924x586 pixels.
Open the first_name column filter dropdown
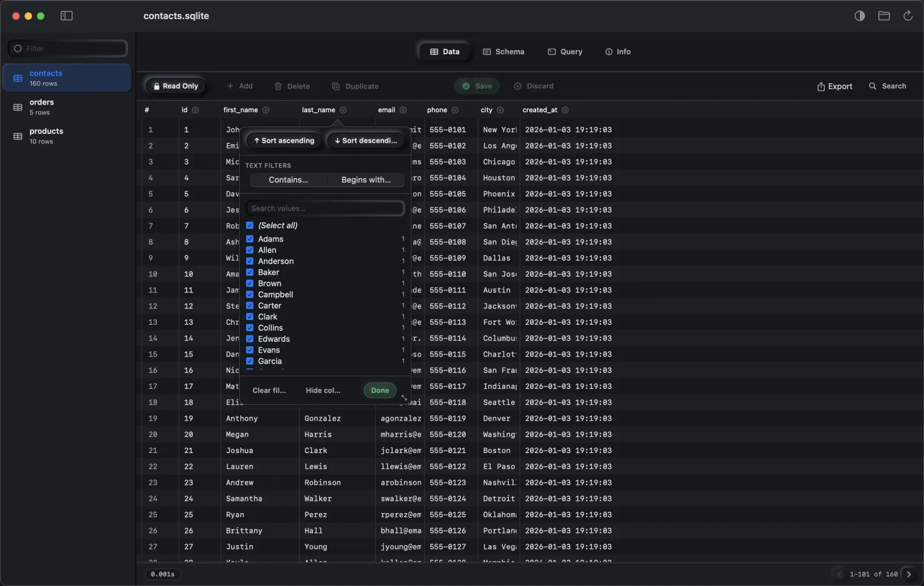[266, 110]
